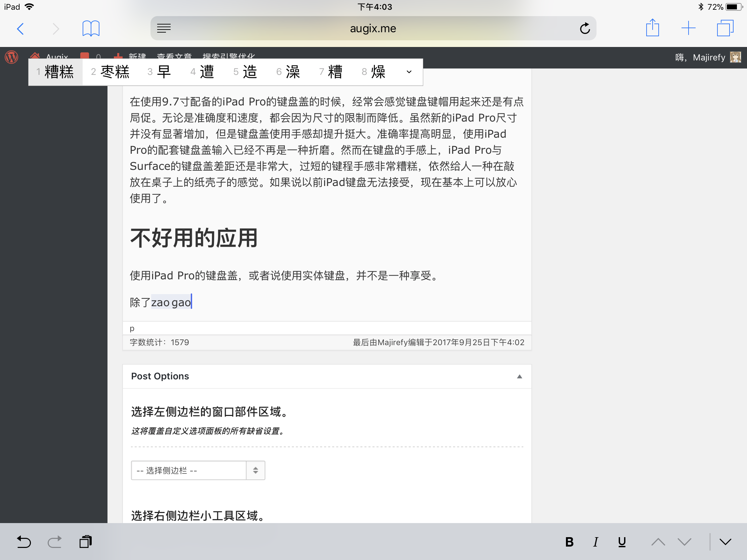Tap the 下午4:03 status bar clock
The image size is (747, 560).
point(375,7)
